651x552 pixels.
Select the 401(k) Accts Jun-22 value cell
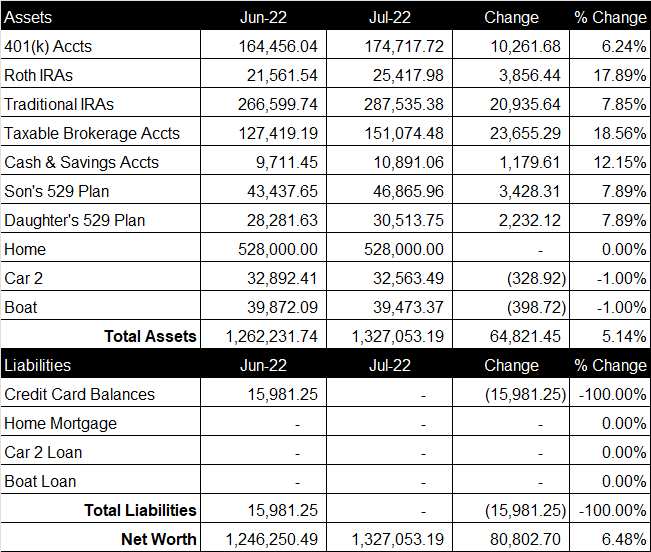pos(263,44)
